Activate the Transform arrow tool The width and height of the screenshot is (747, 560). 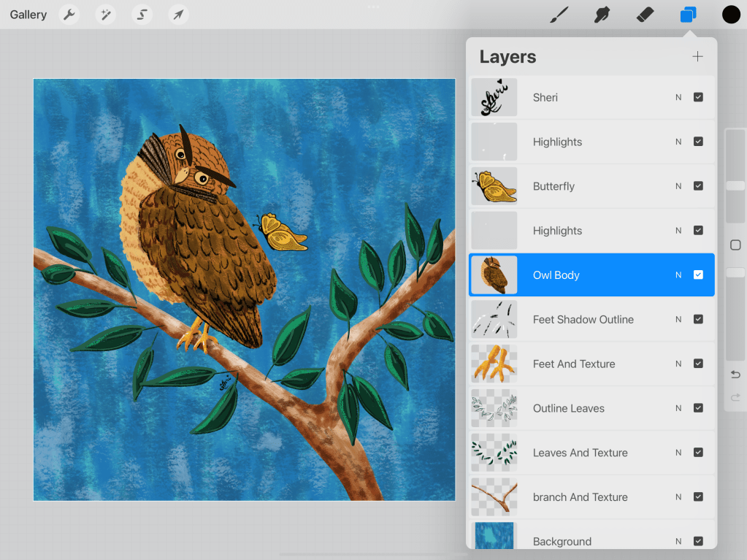(x=178, y=15)
